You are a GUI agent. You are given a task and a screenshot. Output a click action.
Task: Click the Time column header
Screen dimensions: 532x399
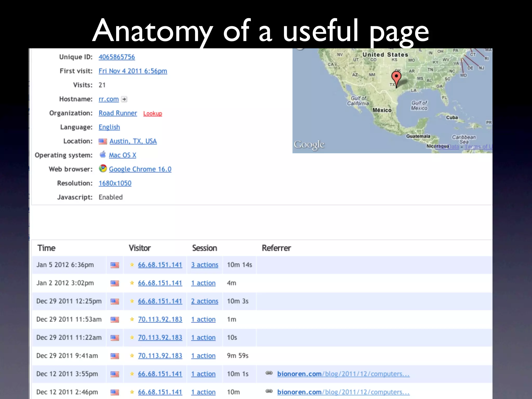tap(46, 248)
